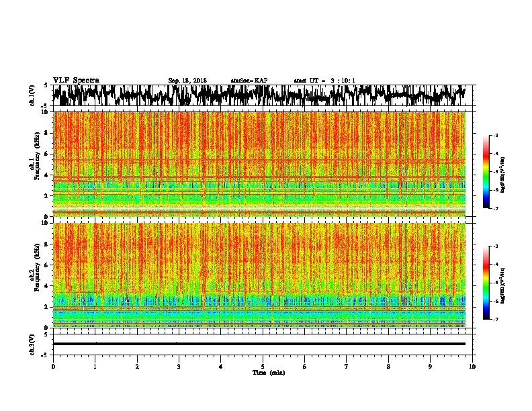Click the ch.2 spectrogram plot area
532x411 pixels.
pos(259,275)
